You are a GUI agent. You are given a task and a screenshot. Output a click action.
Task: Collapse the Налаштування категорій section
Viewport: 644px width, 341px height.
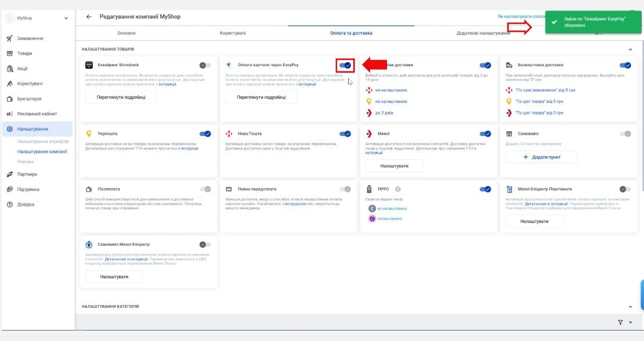pyautogui.click(x=631, y=307)
